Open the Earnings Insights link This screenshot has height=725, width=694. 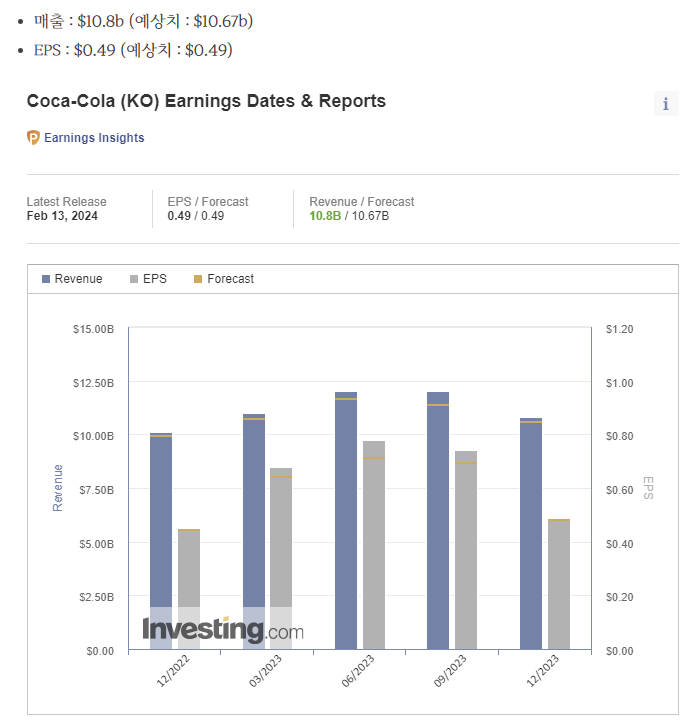pos(94,138)
